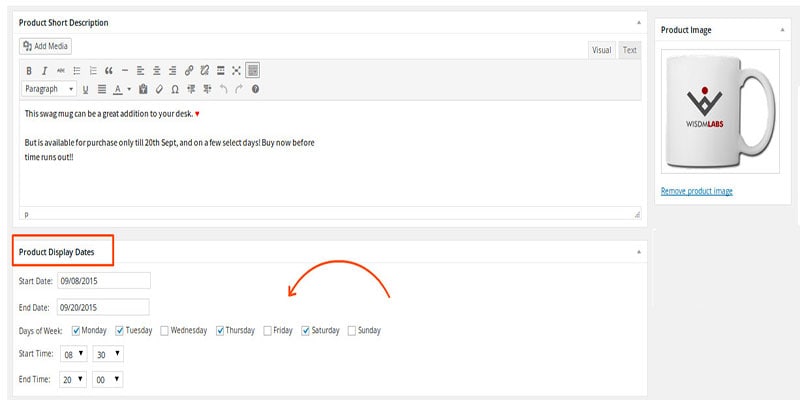Insert a horizontal line

125,71
